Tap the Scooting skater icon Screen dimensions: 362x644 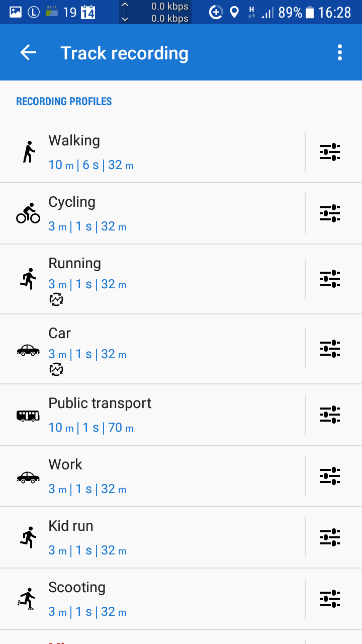[27, 599]
